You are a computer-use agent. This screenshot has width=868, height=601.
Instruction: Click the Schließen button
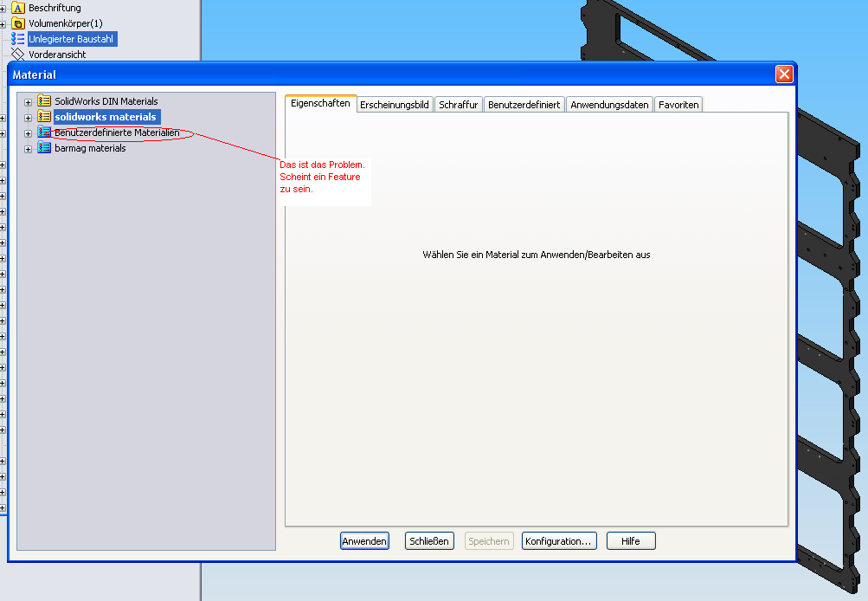(429, 541)
